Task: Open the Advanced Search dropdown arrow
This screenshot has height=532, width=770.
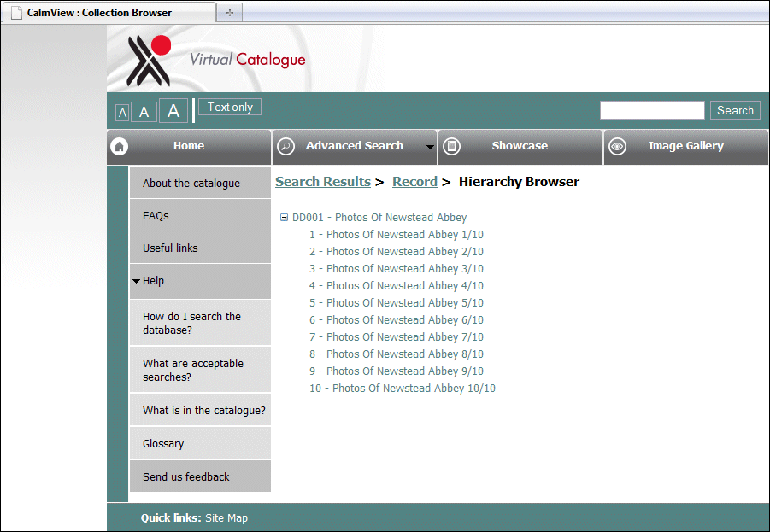Action: (x=432, y=146)
